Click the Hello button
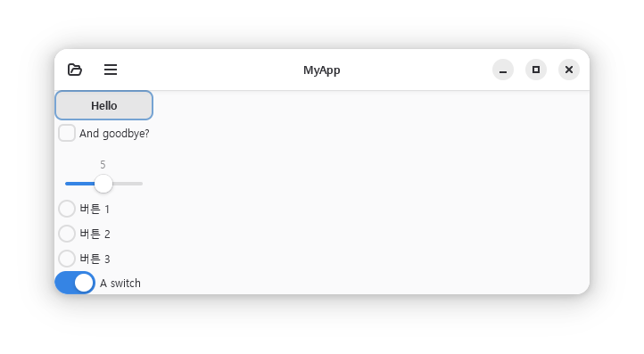 103,105
